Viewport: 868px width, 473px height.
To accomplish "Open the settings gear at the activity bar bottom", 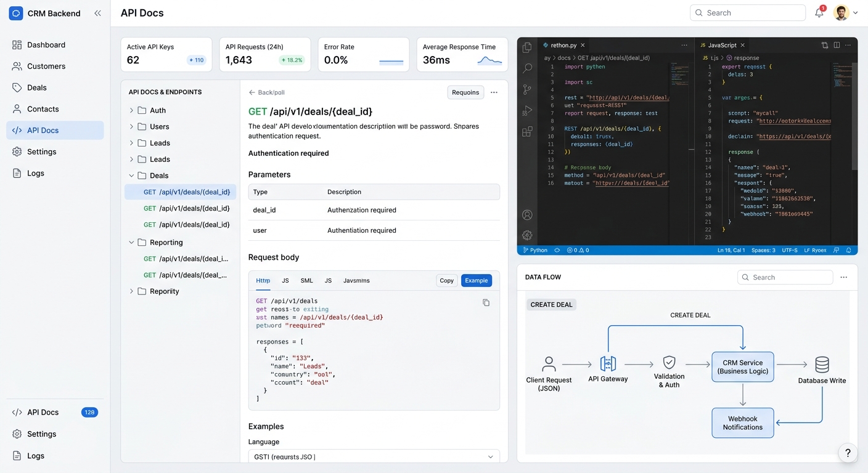I will click(527, 235).
